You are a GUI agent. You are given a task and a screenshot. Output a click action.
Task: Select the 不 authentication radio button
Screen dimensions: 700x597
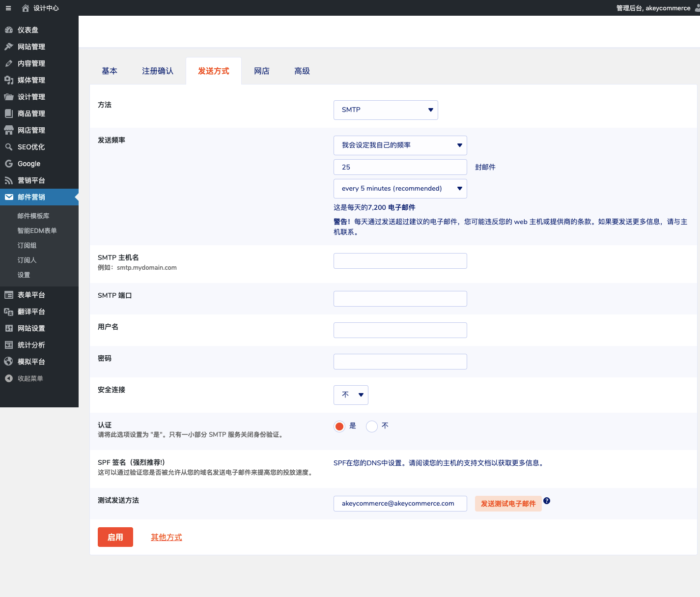pyautogui.click(x=372, y=426)
